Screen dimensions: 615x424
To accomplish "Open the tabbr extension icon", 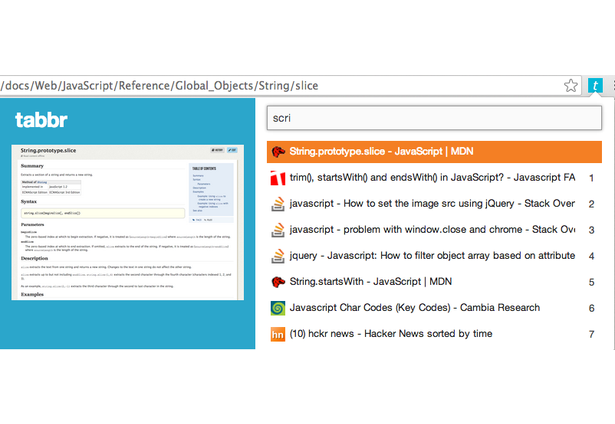I will click(x=595, y=86).
